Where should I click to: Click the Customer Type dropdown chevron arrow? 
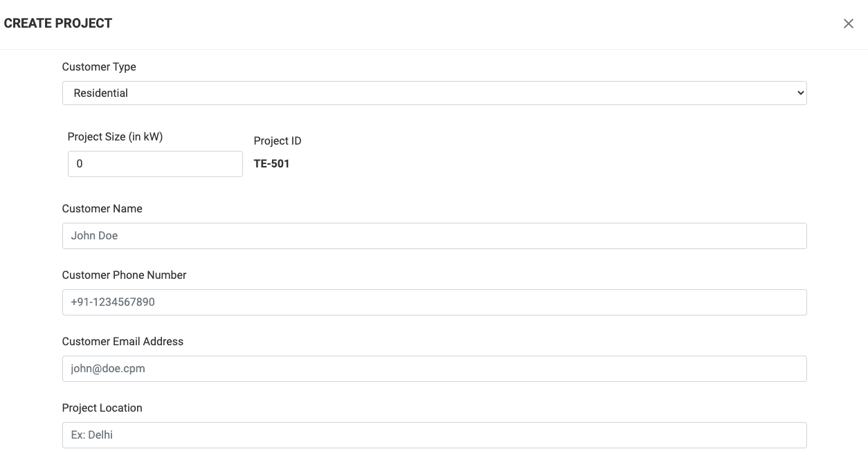(800, 93)
